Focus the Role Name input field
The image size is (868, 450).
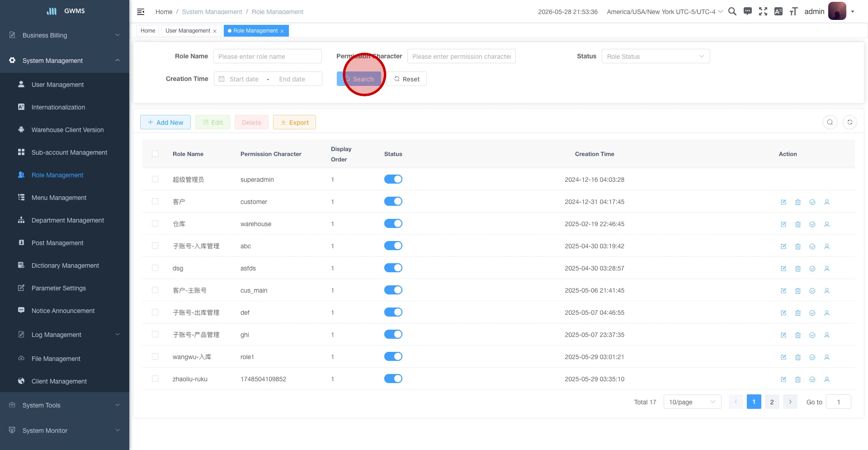pos(268,56)
